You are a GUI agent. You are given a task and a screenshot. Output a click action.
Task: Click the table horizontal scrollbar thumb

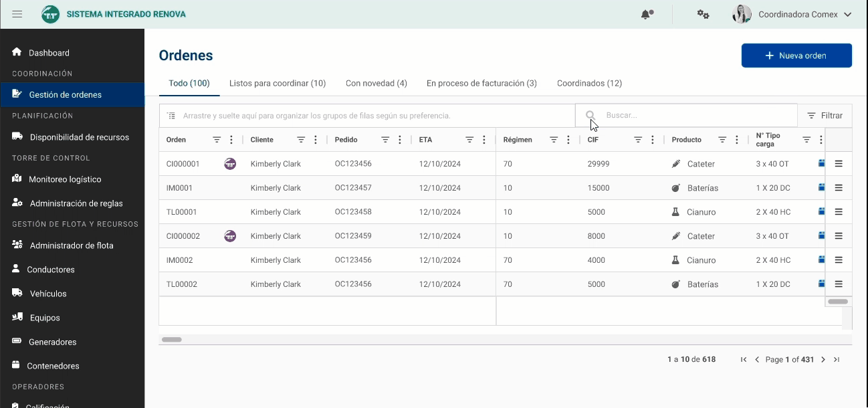(172, 340)
